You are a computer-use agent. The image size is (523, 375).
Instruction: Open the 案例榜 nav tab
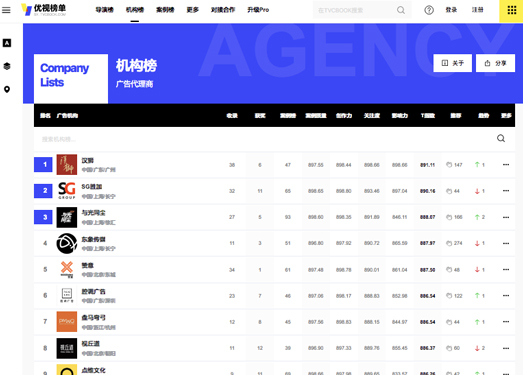click(x=165, y=10)
